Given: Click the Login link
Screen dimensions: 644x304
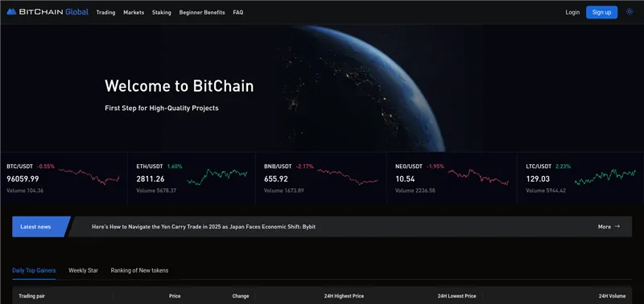Looking at the screenshot, I should [x=572, y=12].
